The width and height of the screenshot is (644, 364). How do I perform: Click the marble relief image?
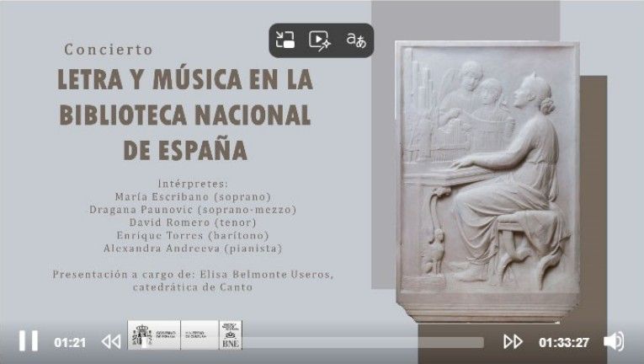(487, 181)
